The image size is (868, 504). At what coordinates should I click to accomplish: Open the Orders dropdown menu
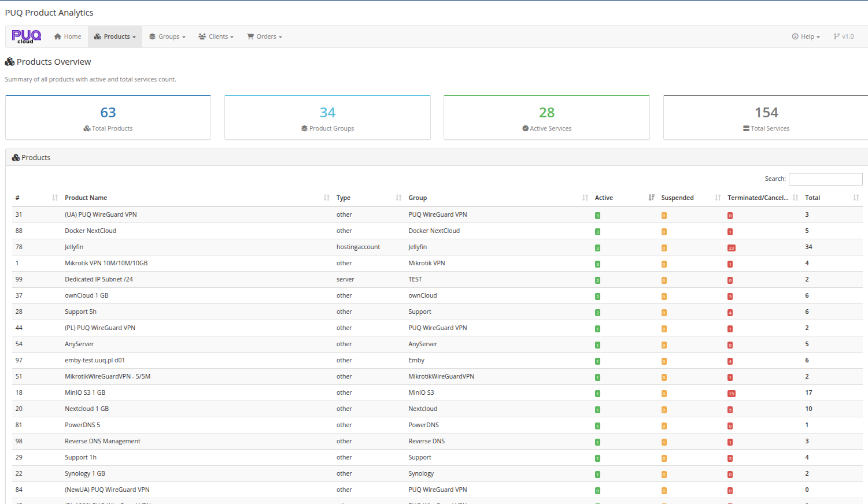[x=264, y=36]
